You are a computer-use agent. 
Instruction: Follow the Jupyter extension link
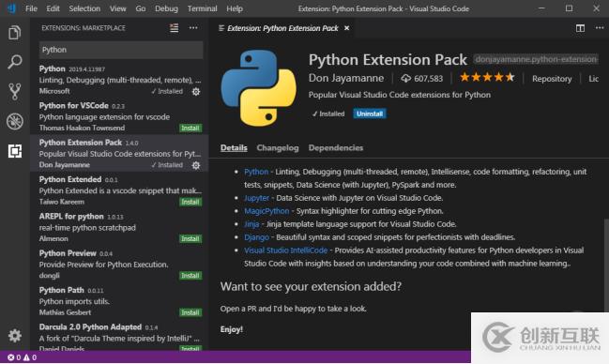tap(256, 198)
